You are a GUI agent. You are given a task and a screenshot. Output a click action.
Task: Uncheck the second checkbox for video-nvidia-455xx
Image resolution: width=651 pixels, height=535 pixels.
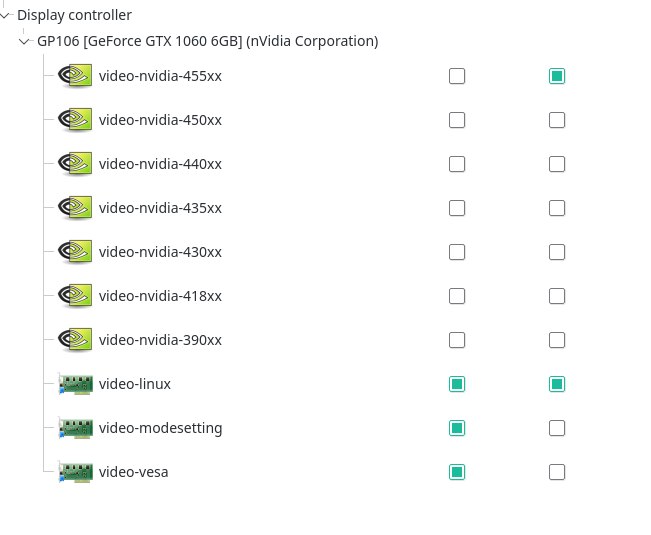[557, 76]
